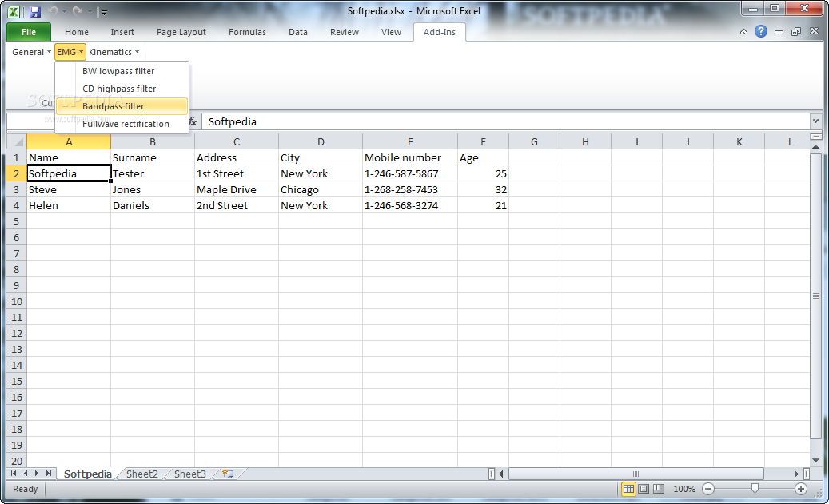Click the Insert Function fx icon
This screenshot has width=829, height=504.
193,121
